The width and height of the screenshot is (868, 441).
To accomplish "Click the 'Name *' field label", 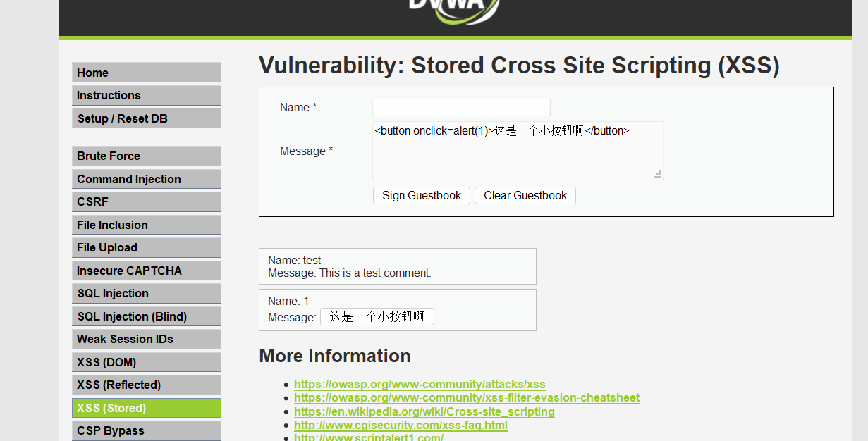I will [298, 107].
